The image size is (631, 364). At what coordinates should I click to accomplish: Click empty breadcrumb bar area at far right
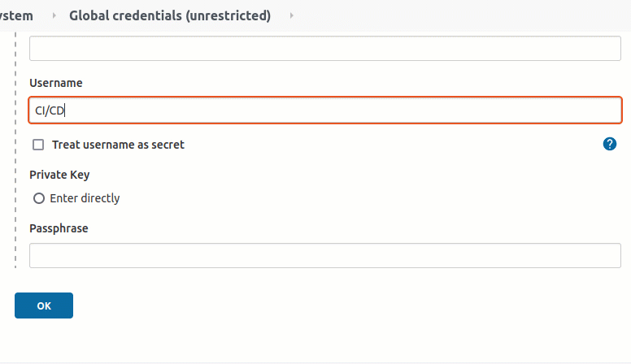(x=463, y=15)
